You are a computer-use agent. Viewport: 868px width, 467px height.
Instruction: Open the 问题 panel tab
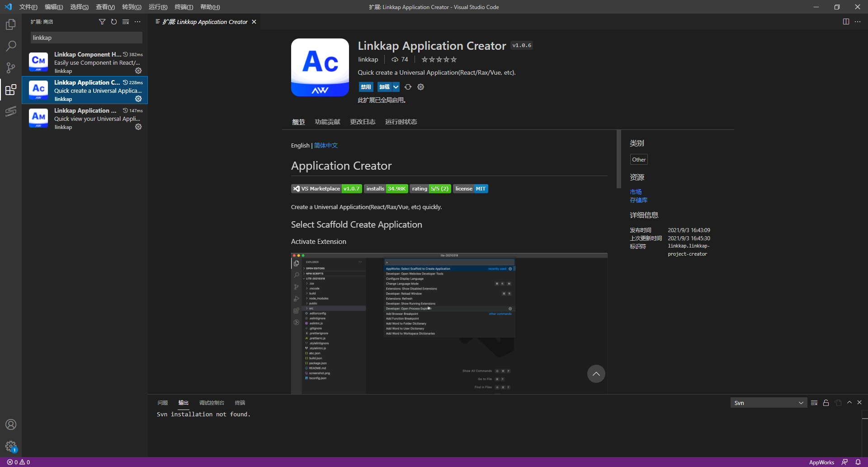point(163,403)
